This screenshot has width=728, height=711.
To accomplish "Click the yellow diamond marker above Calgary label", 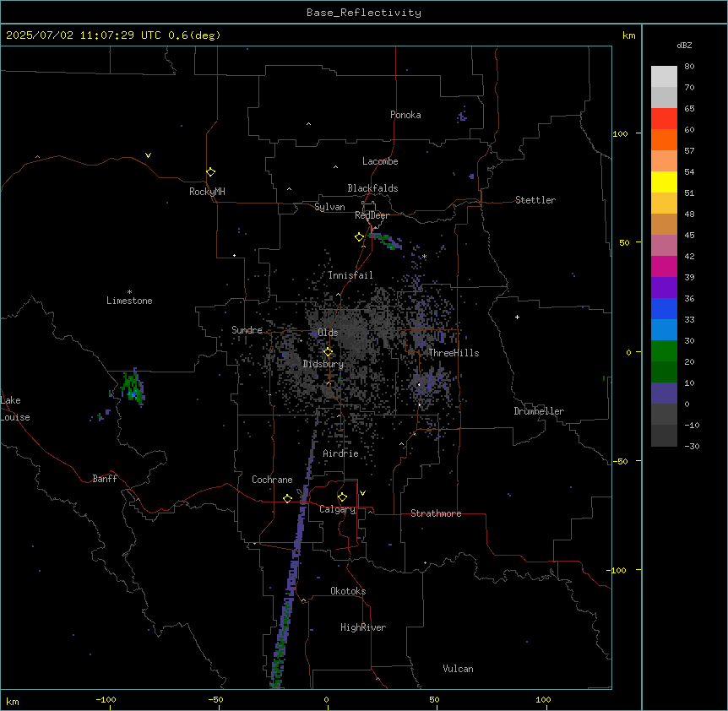I will tap(343, 497).
